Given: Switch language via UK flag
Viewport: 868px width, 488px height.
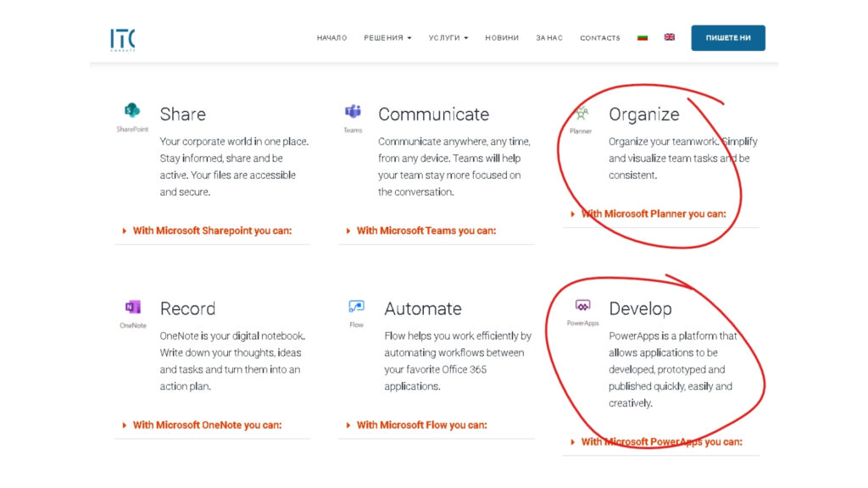Looking at the screenshot, I should pos(670,37).
